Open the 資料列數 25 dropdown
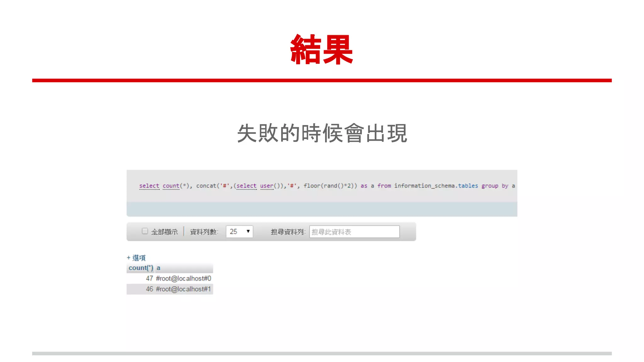Screen dimensions: 644x362 point(239,232)
